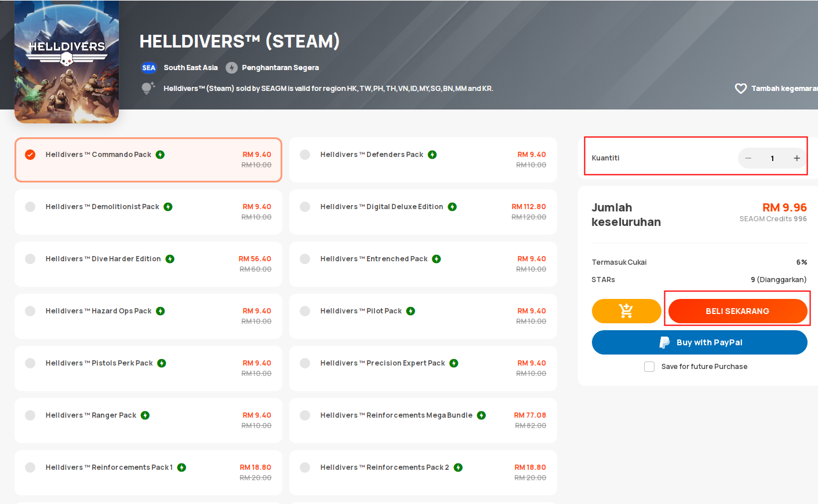Click the Penghantaran Segera label
The width and height of the screenshot is (818, 504).
click(281, 68)
